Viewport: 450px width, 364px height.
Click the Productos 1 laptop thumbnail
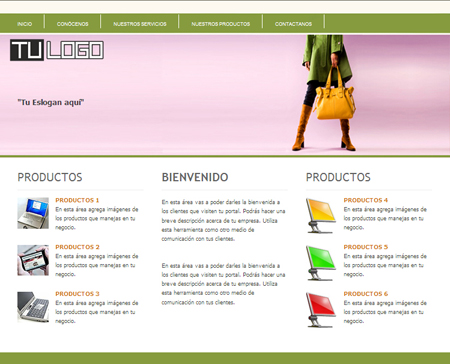tap(33, 213)
